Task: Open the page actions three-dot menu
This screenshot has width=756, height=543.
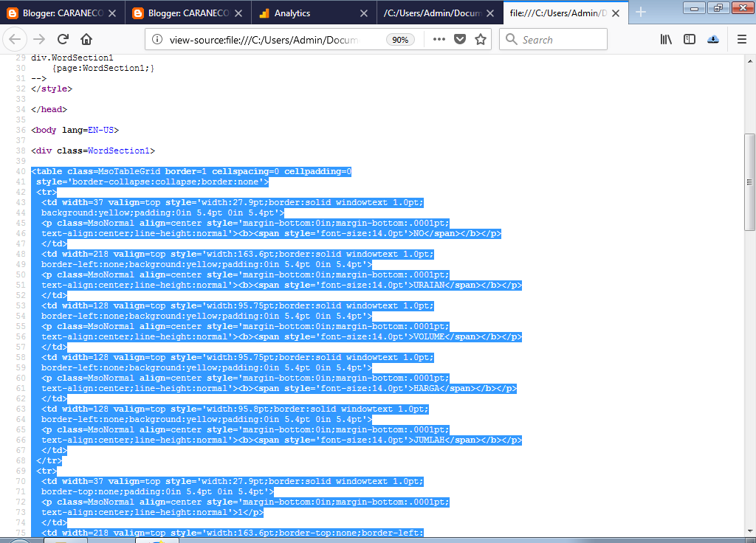Action: (x=439, y=40)
